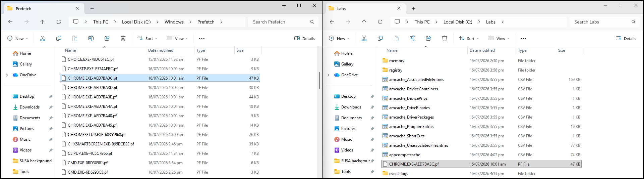Select CHXSMARTSCREEN.EXE-B95BCB2E.pf file
Screen dimensions: 644x179
pyautogui.click(x=160, y=144)
